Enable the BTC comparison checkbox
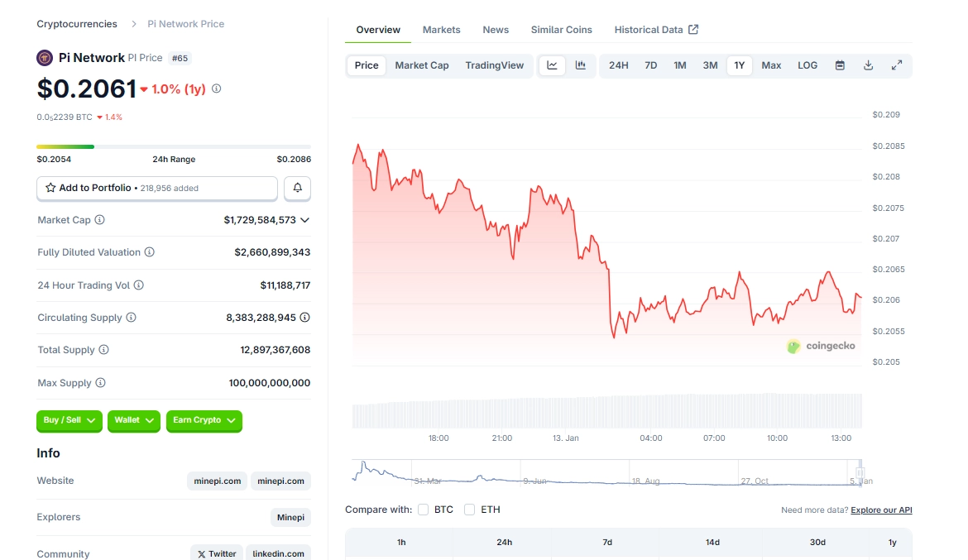968x560 pixels. pos(424,510)
